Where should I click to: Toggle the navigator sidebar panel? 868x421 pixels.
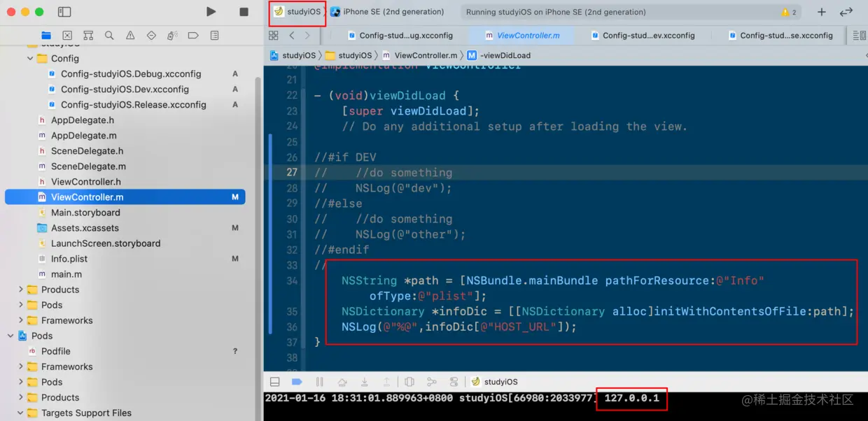click(64, 12)
